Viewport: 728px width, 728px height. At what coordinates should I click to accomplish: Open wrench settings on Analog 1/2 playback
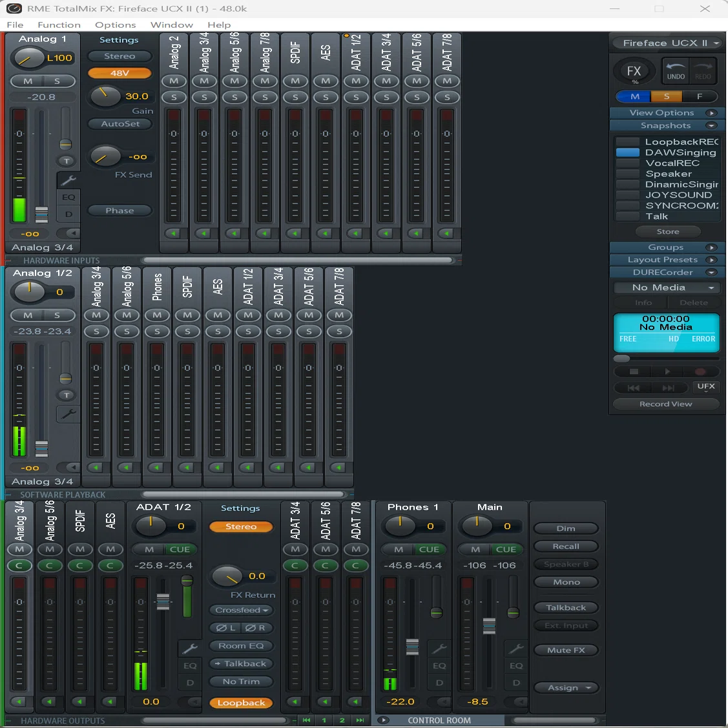coord(68,413)
